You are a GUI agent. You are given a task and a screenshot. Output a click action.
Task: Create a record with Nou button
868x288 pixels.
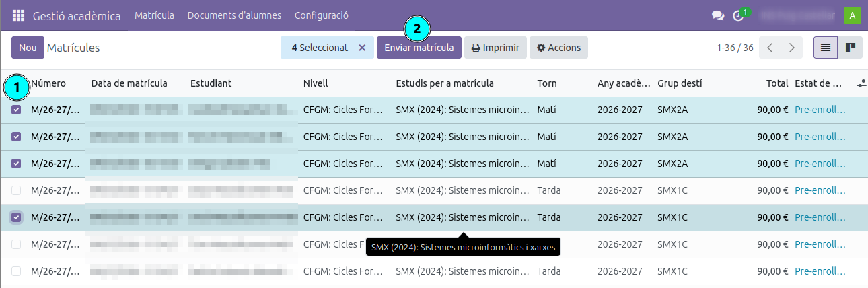(28, 48)
